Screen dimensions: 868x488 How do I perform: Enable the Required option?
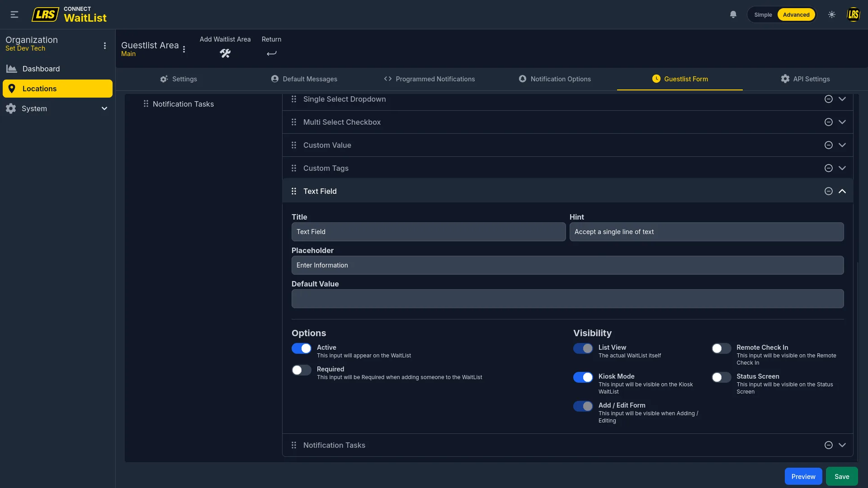point(302,370)
